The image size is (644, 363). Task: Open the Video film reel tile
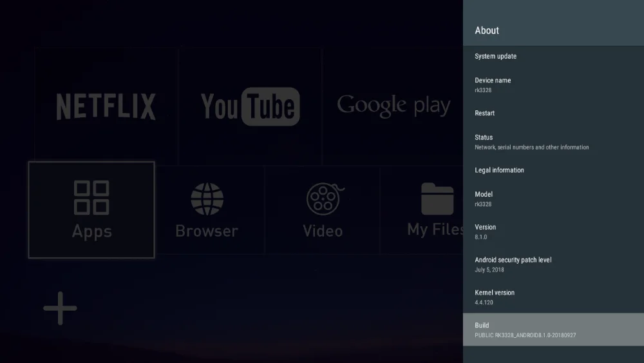(323, 210)
